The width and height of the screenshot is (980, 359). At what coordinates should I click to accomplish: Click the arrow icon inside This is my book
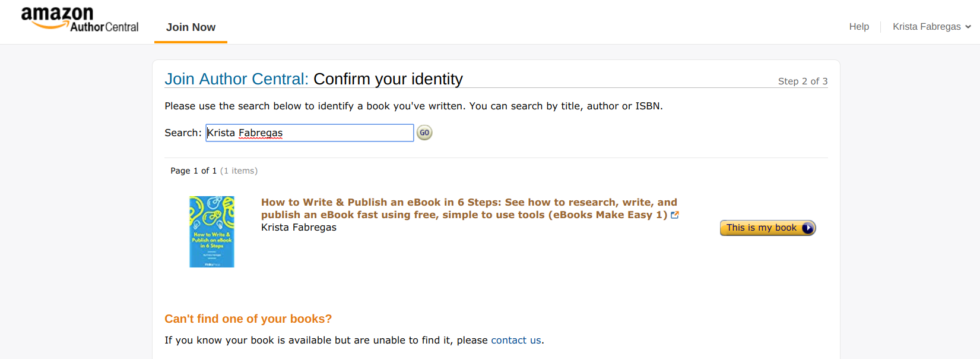(807, 228)
